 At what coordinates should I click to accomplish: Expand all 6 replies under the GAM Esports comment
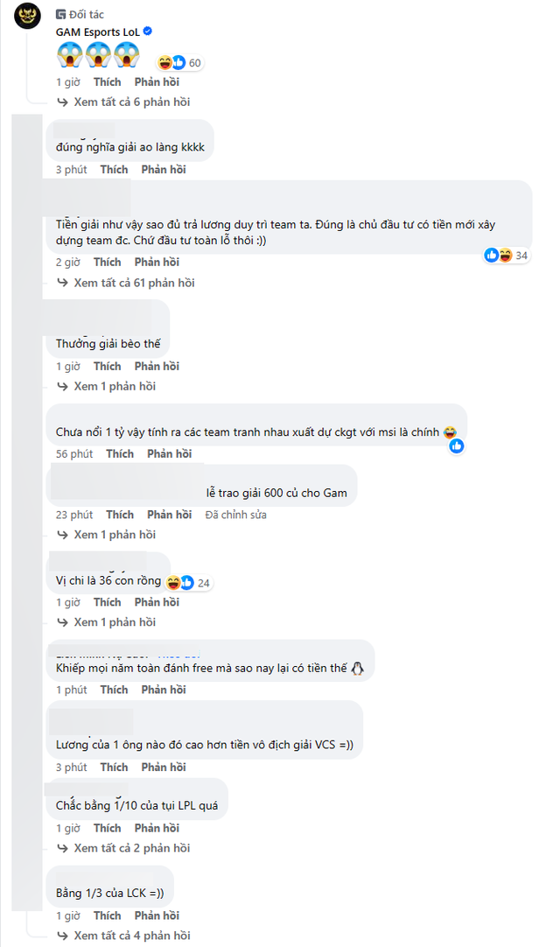click(x=131, y=102)
